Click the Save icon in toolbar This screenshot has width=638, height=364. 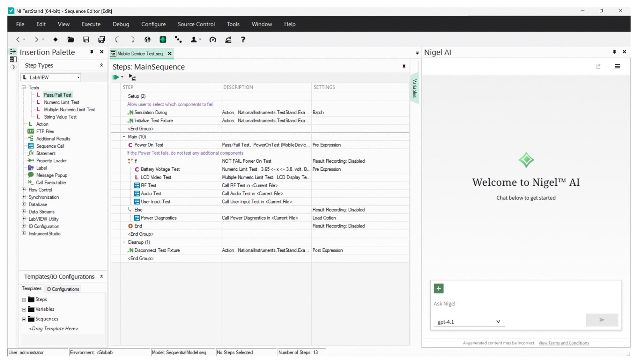tap(86, 40)
